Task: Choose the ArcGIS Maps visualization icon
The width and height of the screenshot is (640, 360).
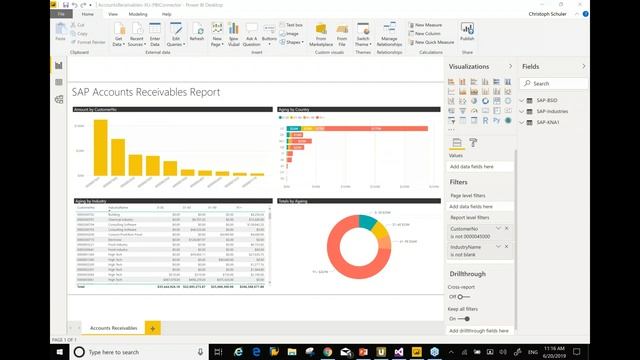Action: [x=508, y=120]
